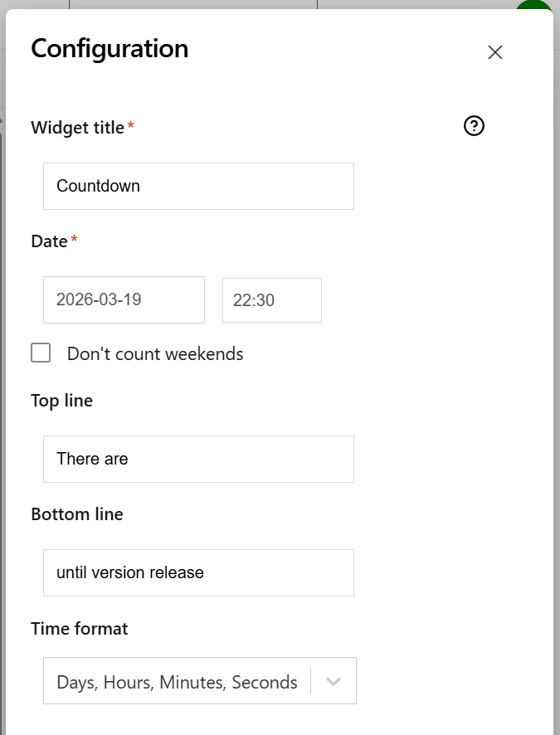
Task: Click the "Configuration" dialog title
Action: pos(109,49)
